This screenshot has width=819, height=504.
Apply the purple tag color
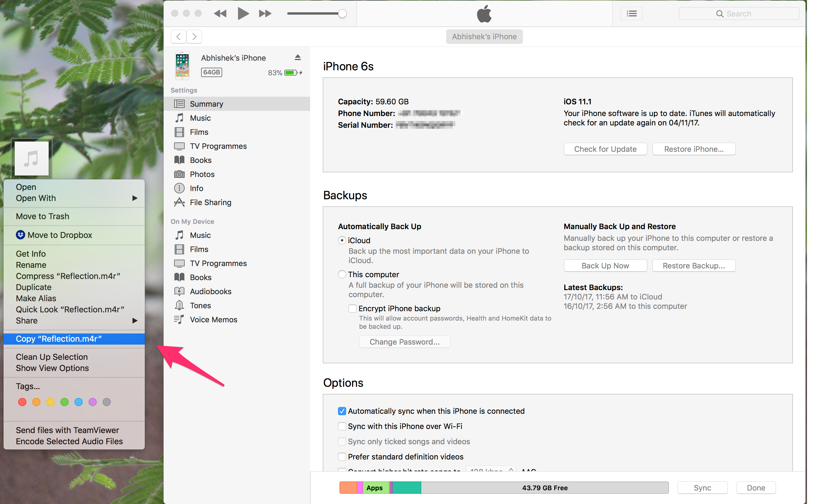point(93,402)
